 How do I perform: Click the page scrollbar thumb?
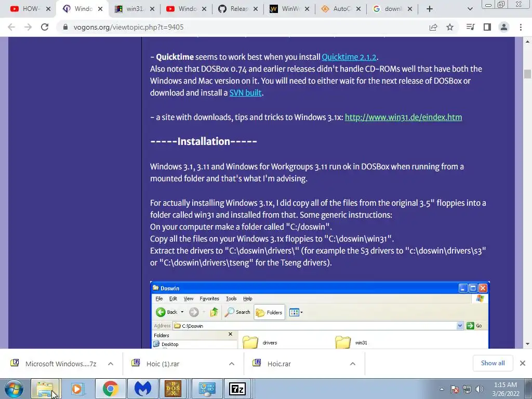pos(527,74)
